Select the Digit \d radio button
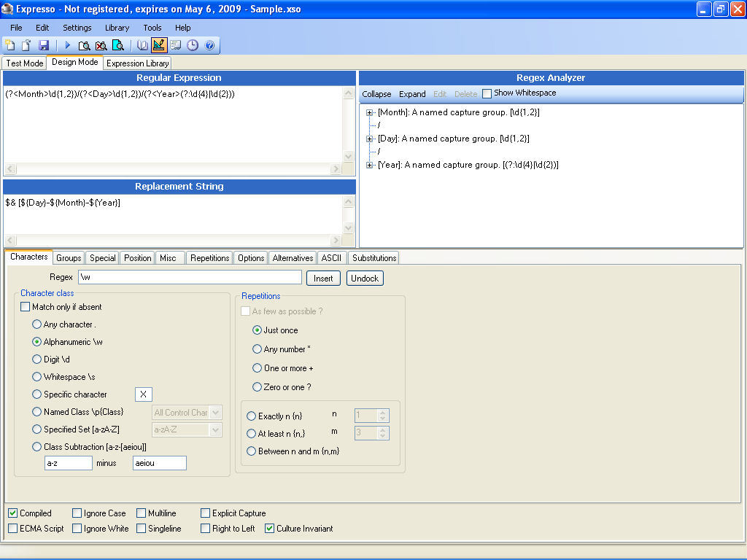Image resolution: width=747 pixels, height=560 pixels. (x=37, y=359)
